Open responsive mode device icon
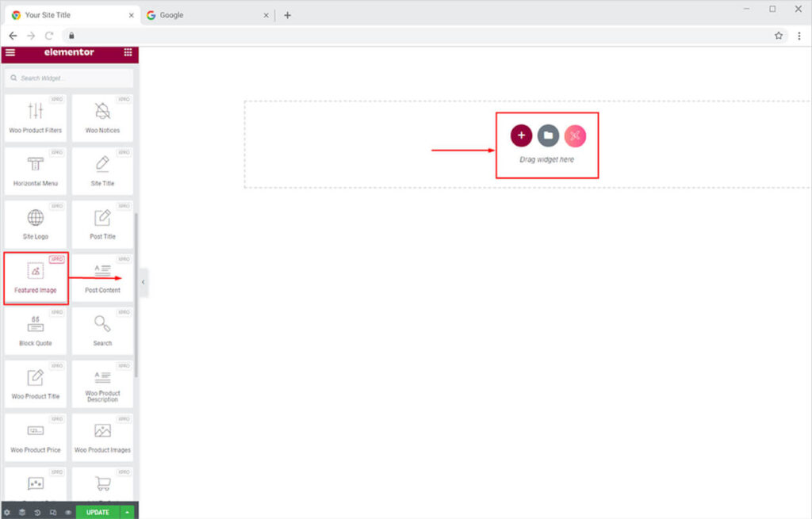This screenshot has width=812, height=519. click(53, 512)
